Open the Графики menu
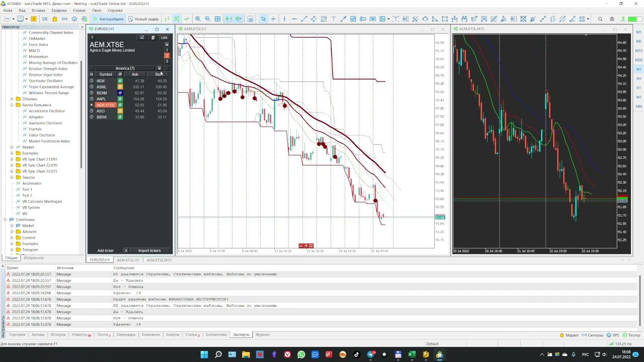This screenshot has height=362, width=644. tap(59, 11)
